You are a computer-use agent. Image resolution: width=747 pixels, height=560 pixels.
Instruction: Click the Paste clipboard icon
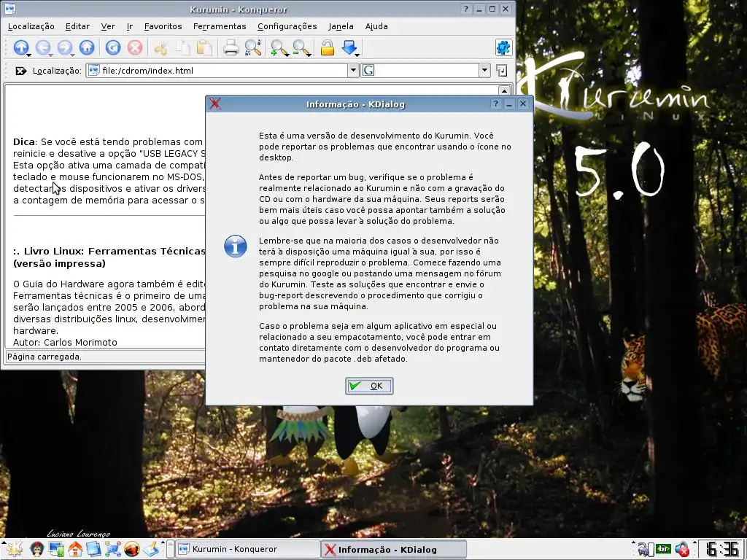205,47
